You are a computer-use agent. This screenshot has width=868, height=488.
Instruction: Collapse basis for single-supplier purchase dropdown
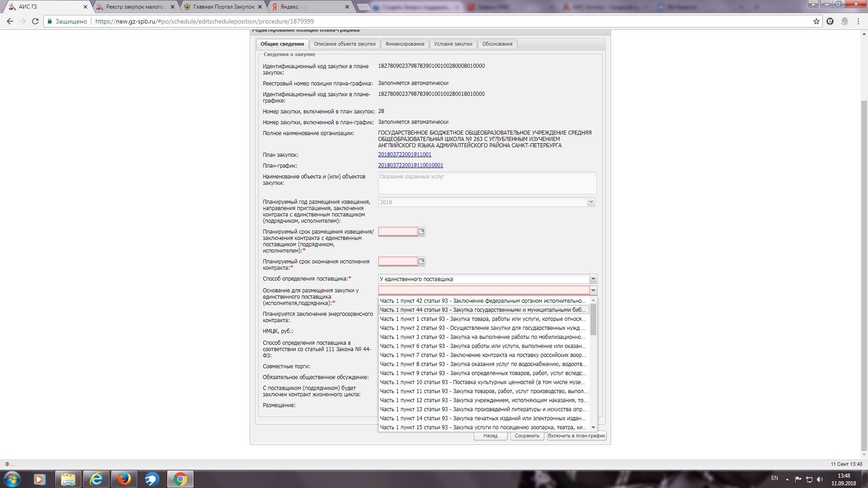pyautogui.click(x=593, y=291)
